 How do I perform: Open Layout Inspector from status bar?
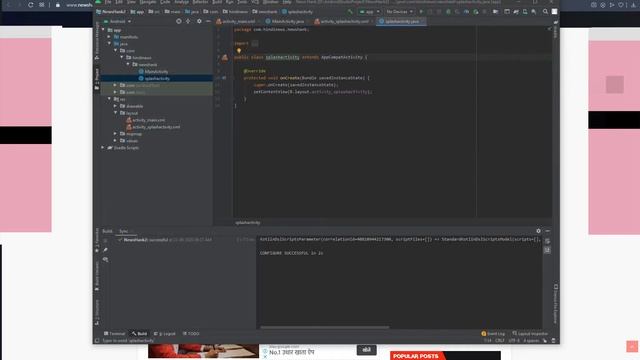pos(530,334)
